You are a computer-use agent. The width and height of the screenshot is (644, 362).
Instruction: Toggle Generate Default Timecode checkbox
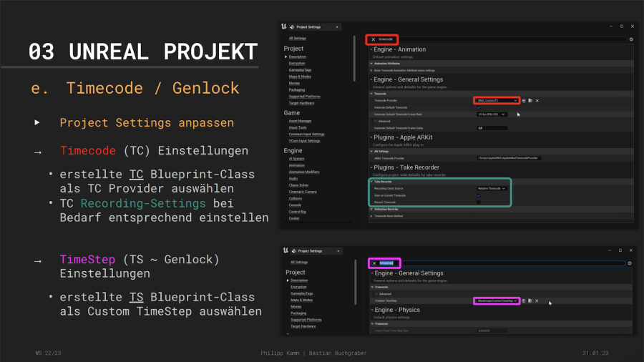pos(478,107)
